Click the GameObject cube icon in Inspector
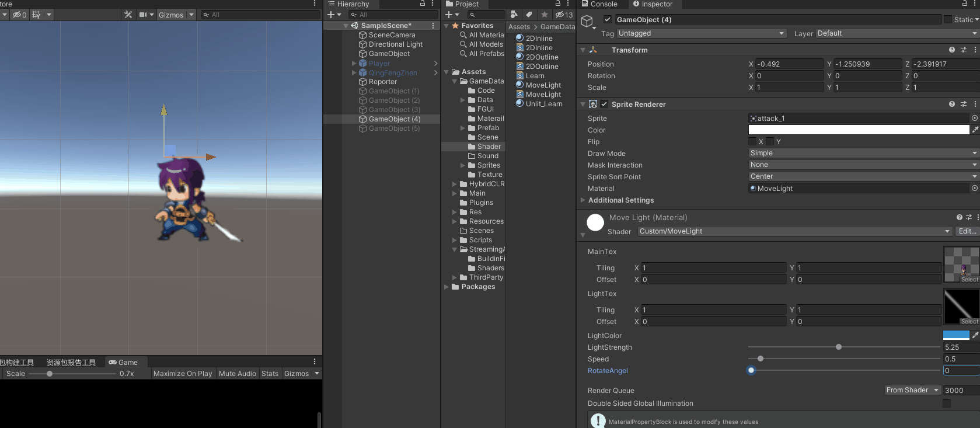The width and height of the screenshot is (980, 428). click(x=587, y=22)
